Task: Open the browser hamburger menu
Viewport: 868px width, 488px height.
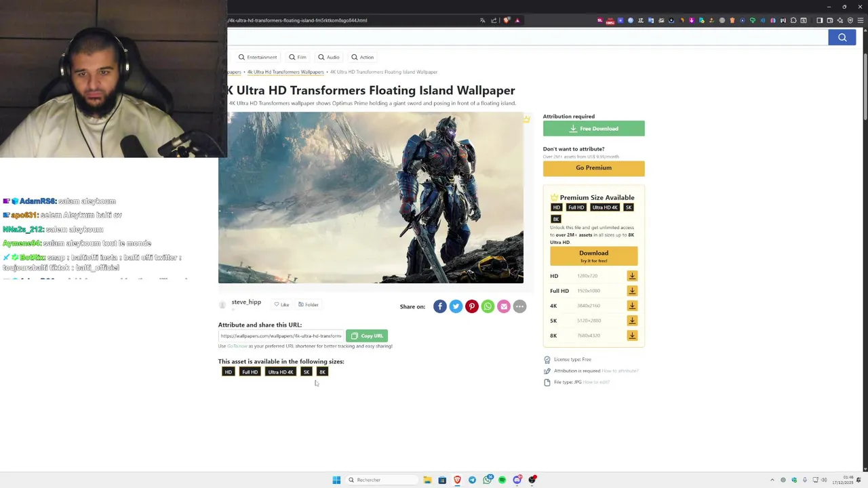Action: [861, 20]
